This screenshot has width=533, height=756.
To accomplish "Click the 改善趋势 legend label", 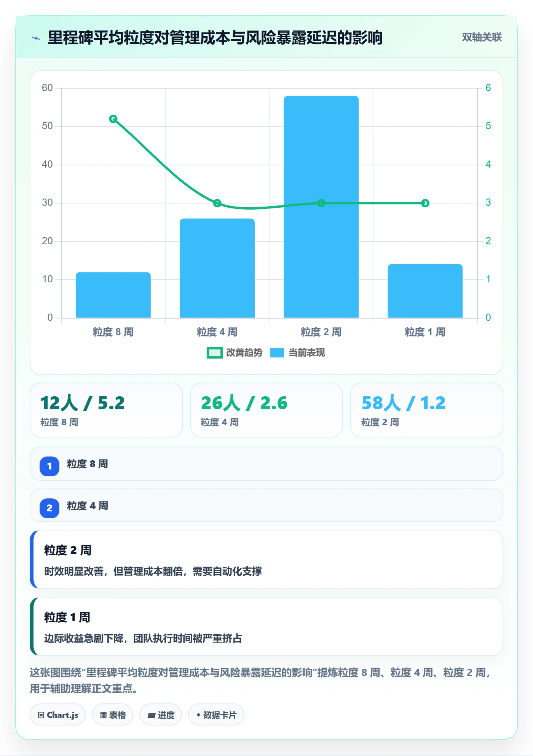I will coord(244,353).
